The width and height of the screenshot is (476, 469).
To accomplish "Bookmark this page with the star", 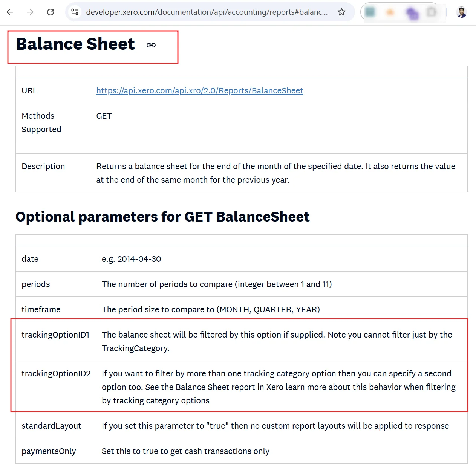I will pos(341,12).
